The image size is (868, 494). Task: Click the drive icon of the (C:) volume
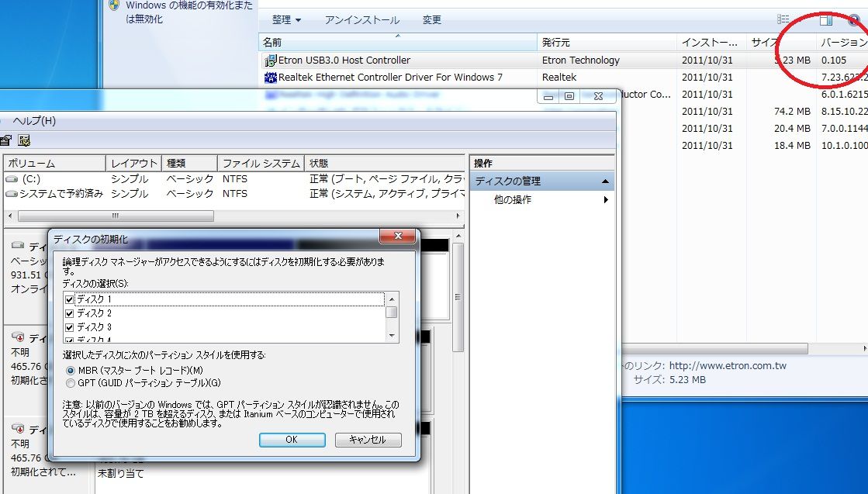tap(12, 179)
